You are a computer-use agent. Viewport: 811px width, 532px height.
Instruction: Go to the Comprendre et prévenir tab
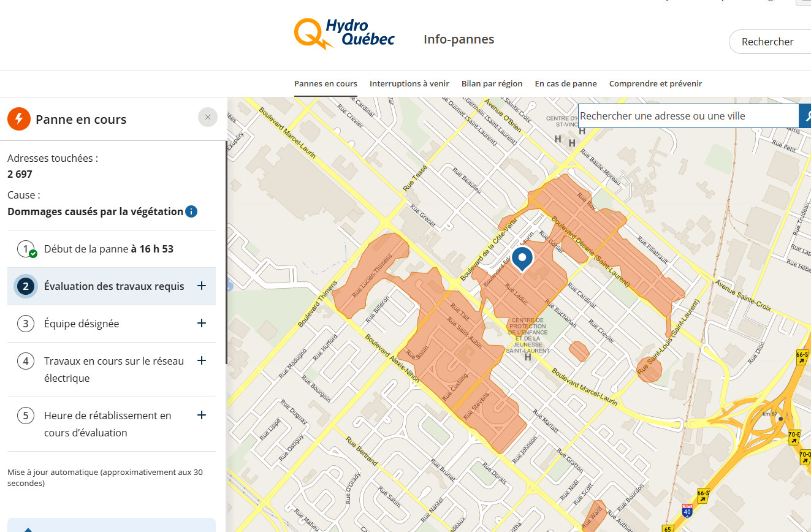pyautogui.click(x=655, y=83)
